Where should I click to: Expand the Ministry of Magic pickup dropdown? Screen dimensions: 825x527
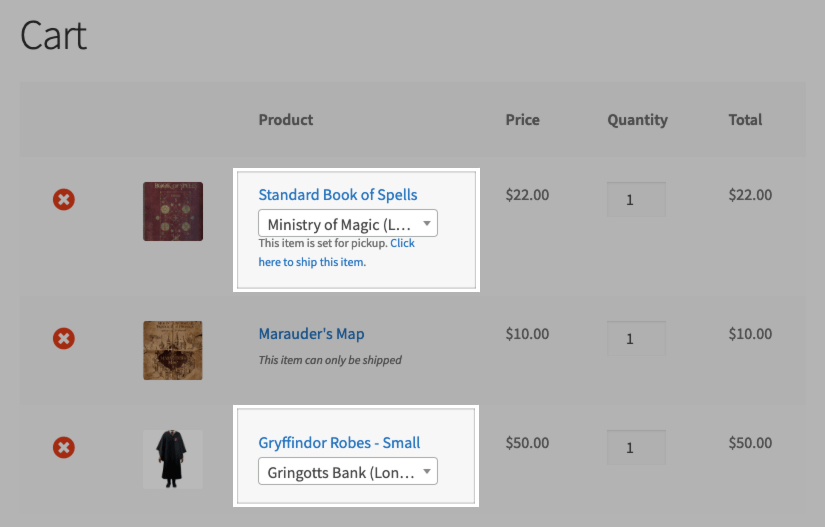(348, 224)
